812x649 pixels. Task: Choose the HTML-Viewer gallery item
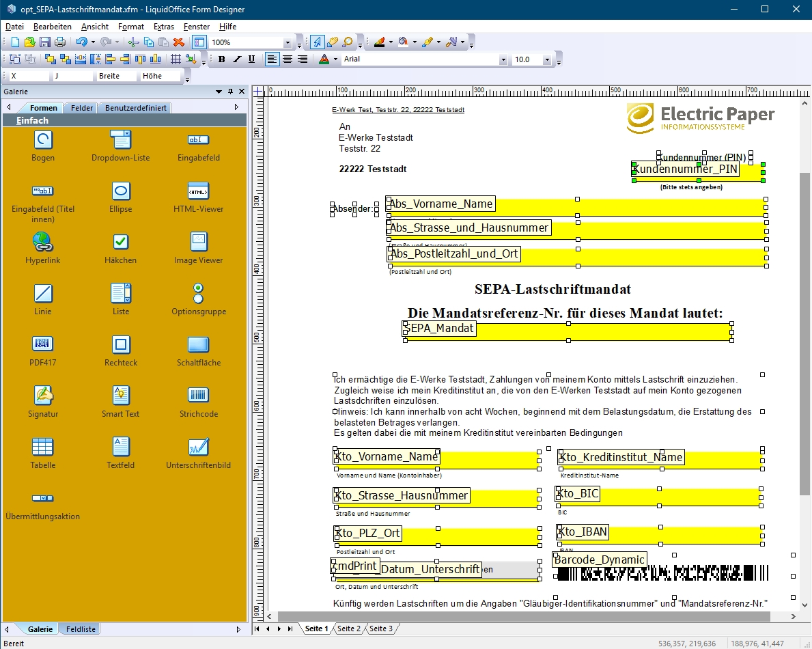pyautogui.click(x=198, y=198)
